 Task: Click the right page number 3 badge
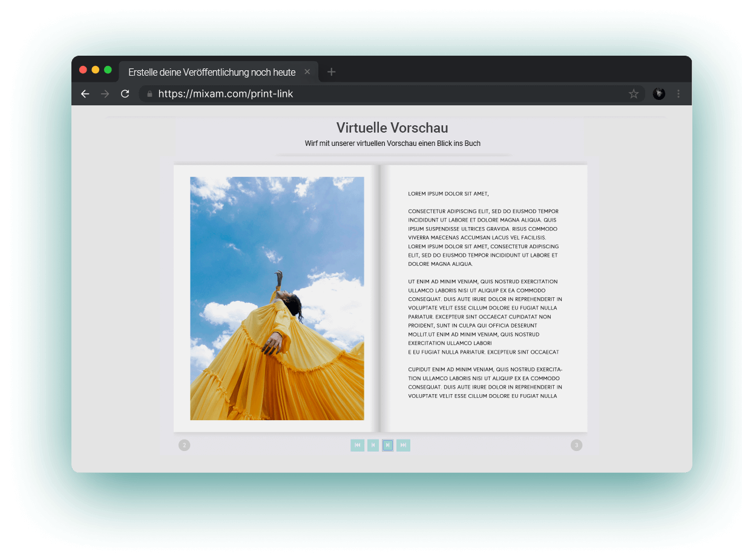coord(576,446)
